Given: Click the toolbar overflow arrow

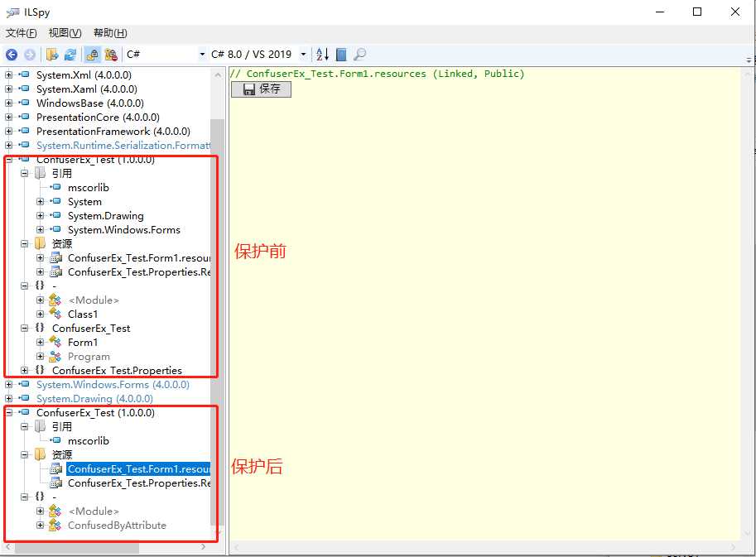Looking at the screenshot, I should click(749, 60).
